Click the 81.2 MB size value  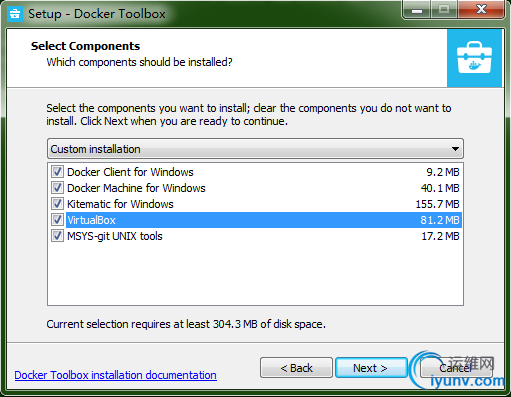[x=440, y=220]
